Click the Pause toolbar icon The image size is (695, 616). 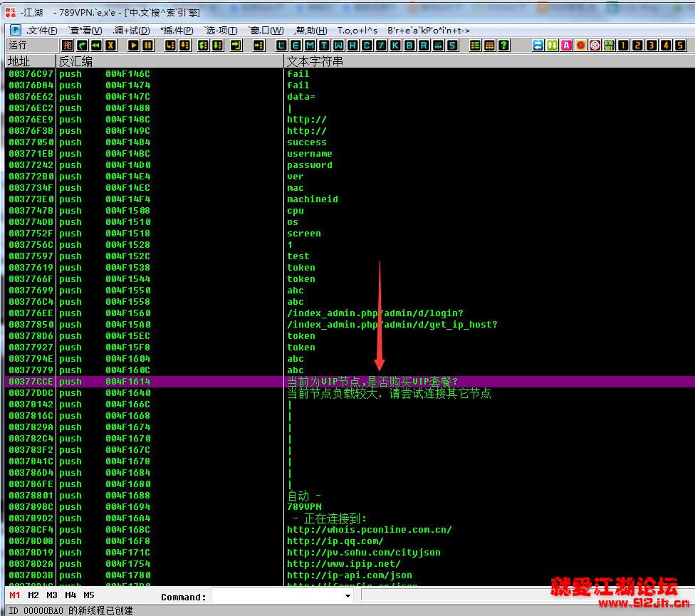[147, 45]
